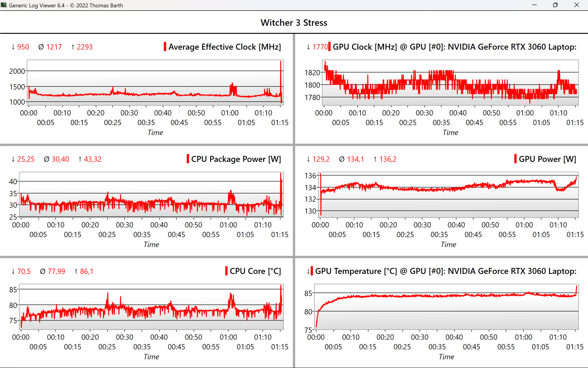Screen dimensions: 588x368
Task: Click red swatch beside GPU Temperature legend
Action: (312, 271)
